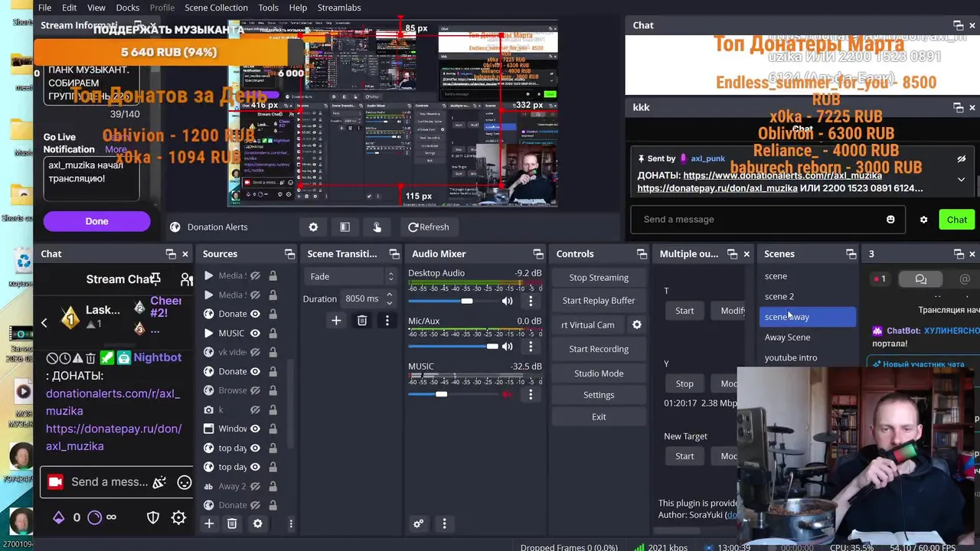Open Stream Chat settings gear icon
The height and width of the screenshot is (551, 980).
pos(178,517)
